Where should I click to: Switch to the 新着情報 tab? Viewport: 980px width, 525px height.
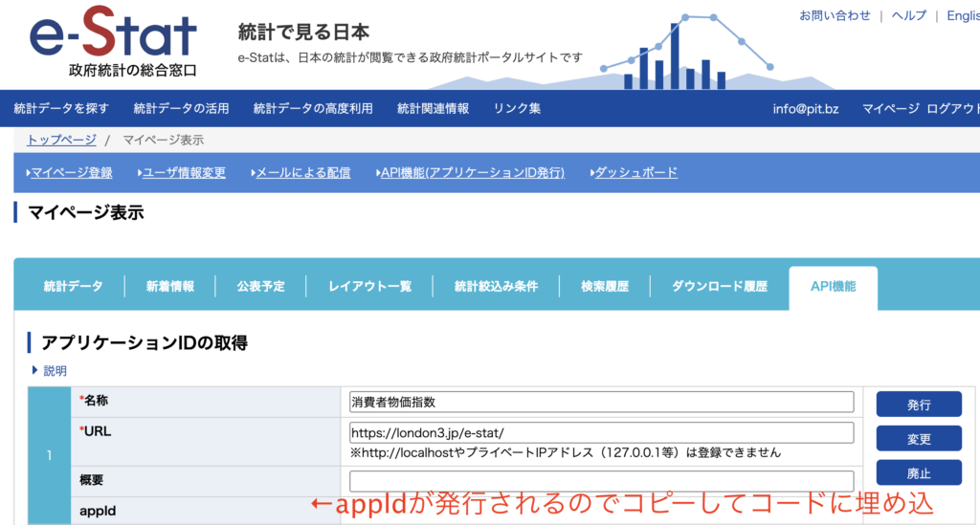pyautogui.click(x=169, y=287)
